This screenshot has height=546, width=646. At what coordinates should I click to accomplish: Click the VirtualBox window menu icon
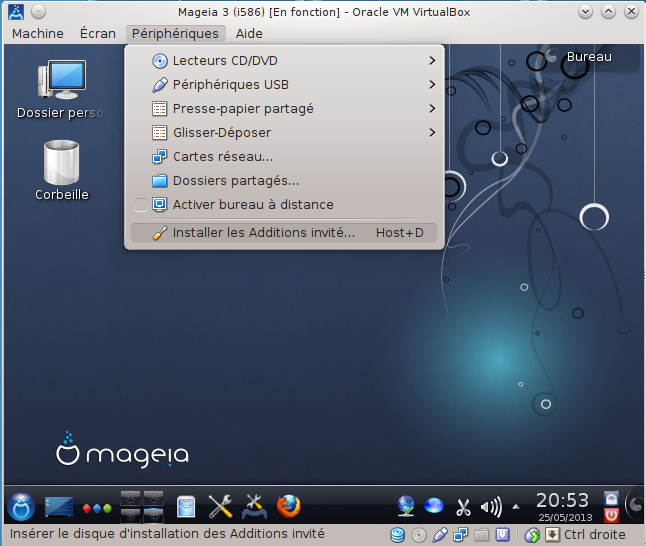(x=16, y=12)
